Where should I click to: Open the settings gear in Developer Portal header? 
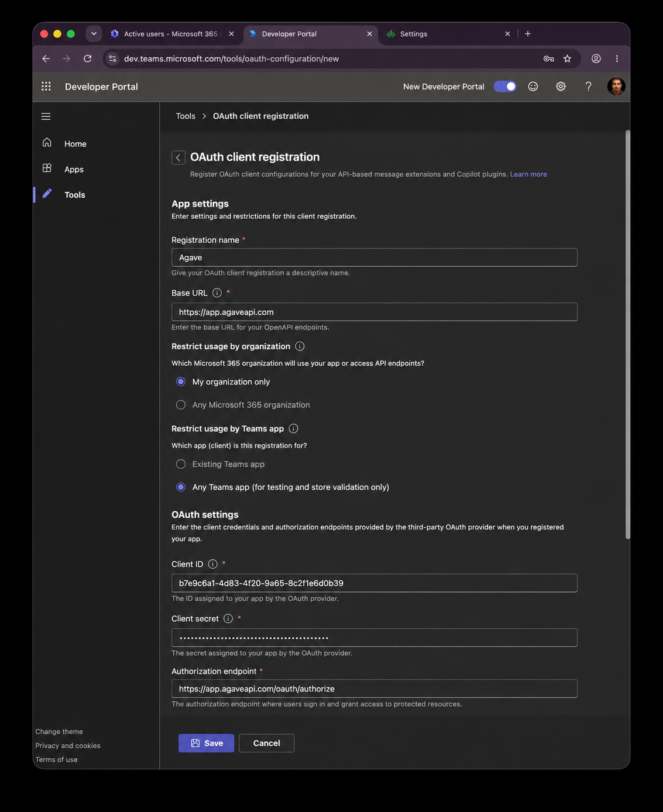(561, 87)
